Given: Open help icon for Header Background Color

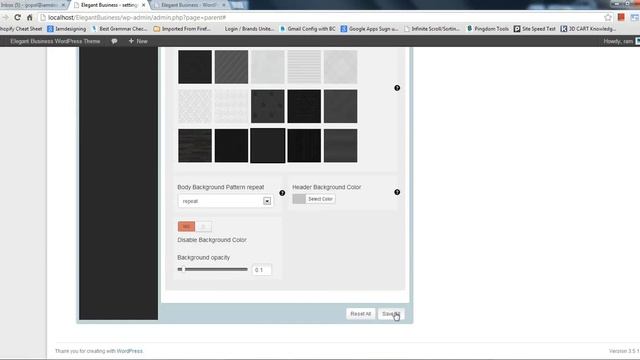Looking at the screenshot, I should click(x=397, y=192).
